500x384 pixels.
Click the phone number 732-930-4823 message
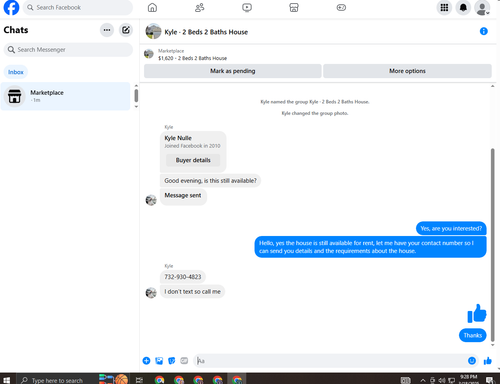pos(183,277)
